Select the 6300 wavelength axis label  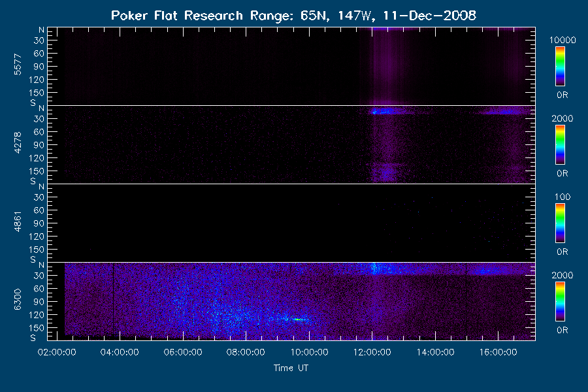(x=18, y=300)
